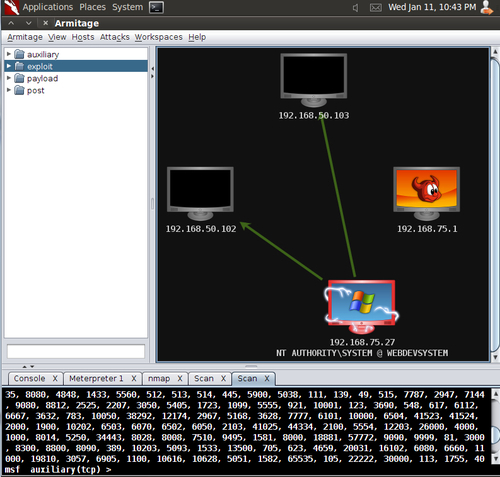The width and height of the screenshot is (500, 477).
Task: Click the label 192.168.50.103
Action: point(314,115)
